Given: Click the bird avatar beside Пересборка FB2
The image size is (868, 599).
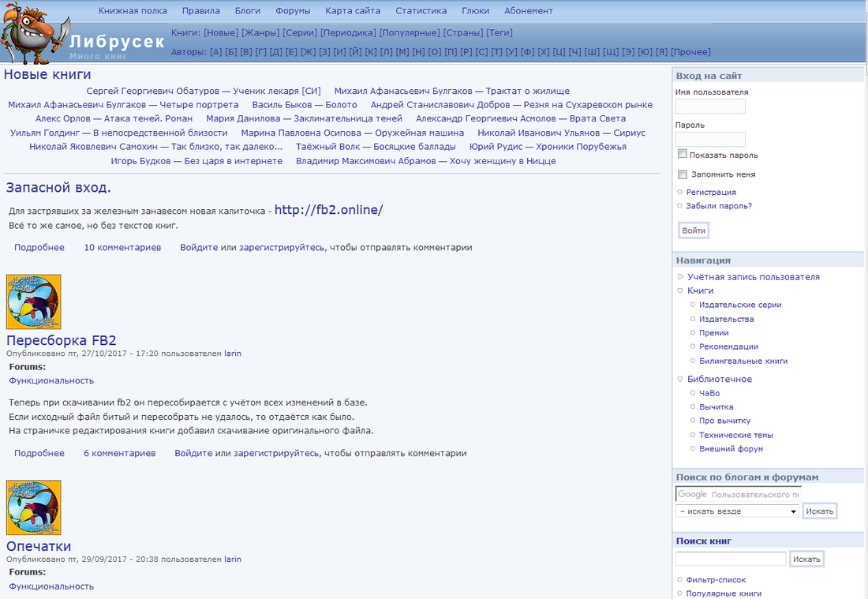Looking at the screenshot, I should [33, 301].
